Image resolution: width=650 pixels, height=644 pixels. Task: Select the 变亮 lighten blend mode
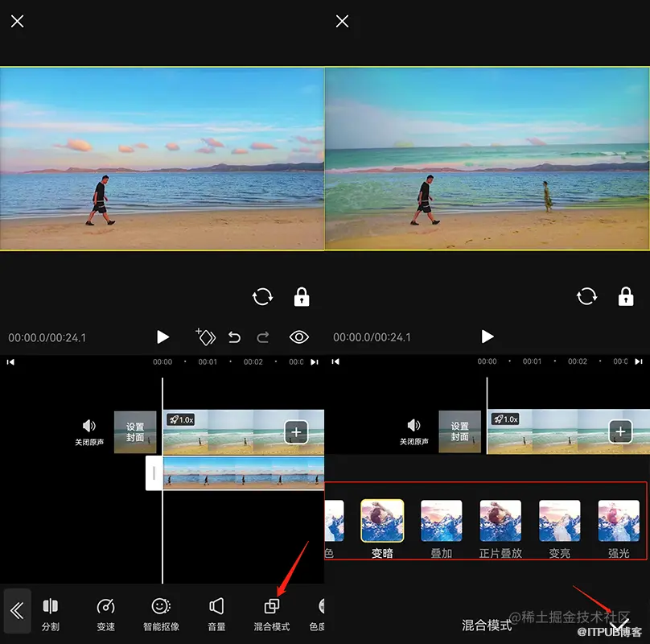tap(560, 530)
